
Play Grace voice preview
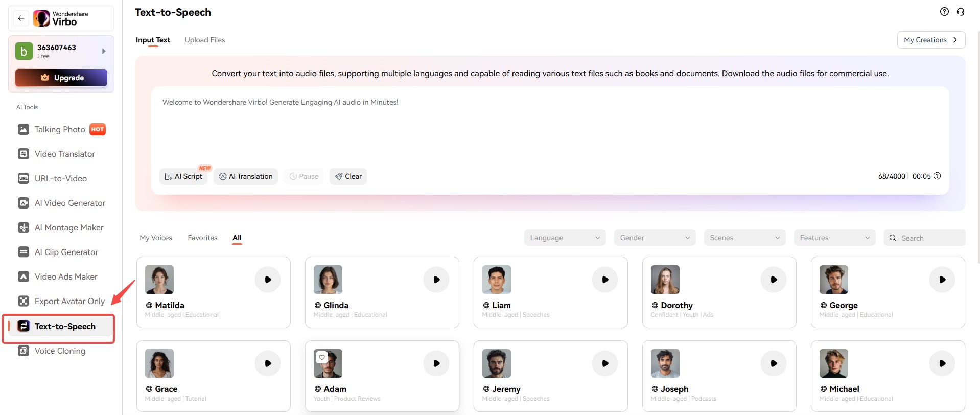(x=268, y=363)
